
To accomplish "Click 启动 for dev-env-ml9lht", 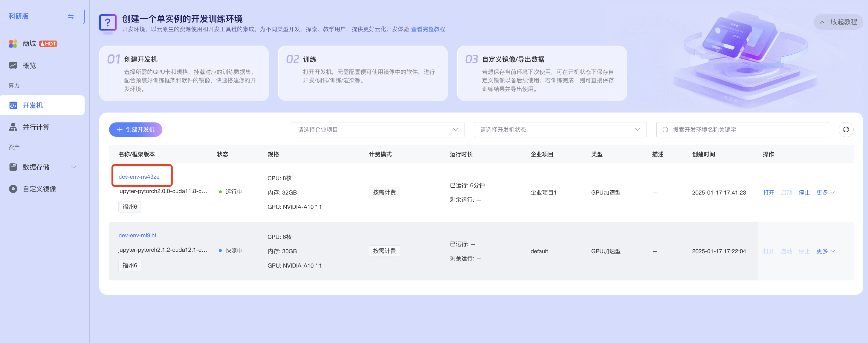I will click(x=786, y=251).
